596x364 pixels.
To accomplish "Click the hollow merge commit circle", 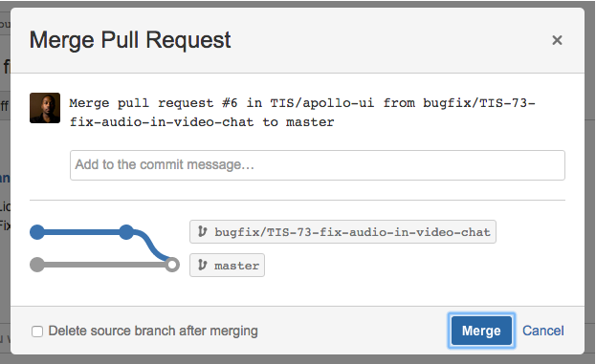I will click(x=172, y=265).
